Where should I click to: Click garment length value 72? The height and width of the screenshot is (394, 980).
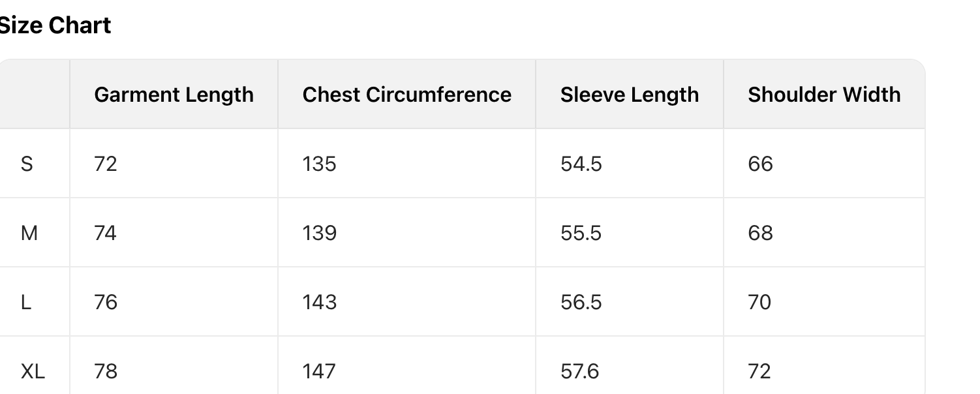click(106, 164)
